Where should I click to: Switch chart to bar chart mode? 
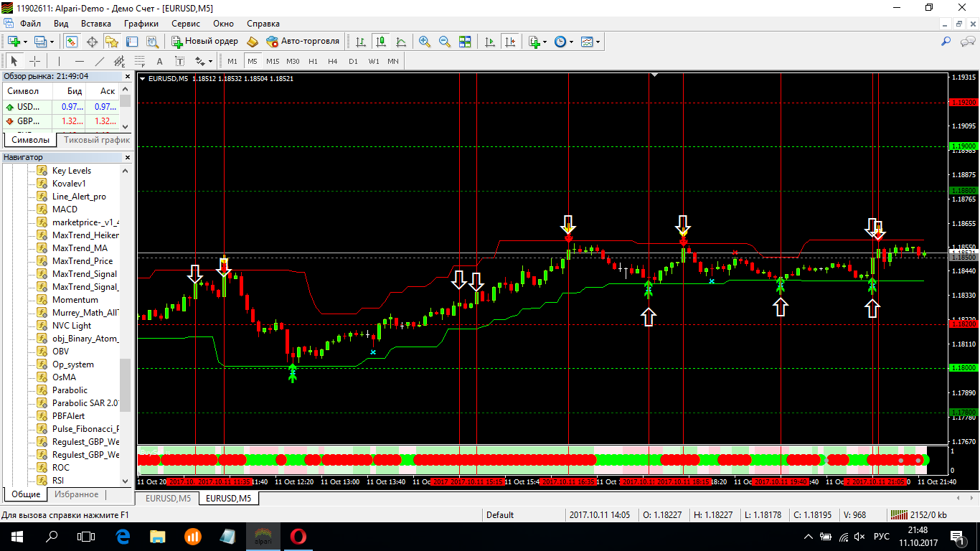(361, 42)
